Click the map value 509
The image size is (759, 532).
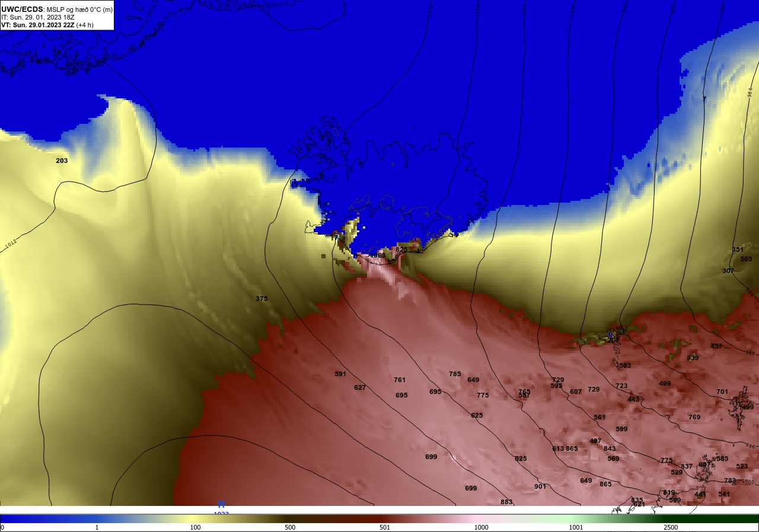click(675, 500)
